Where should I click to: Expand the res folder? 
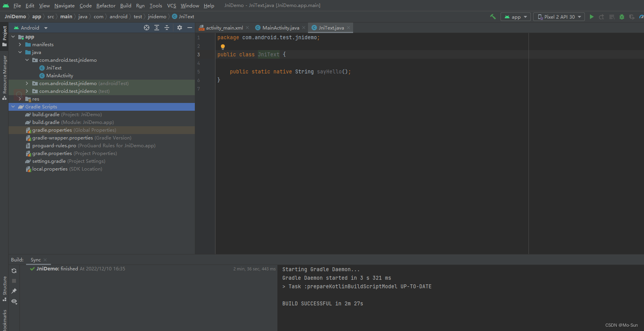(20, 99)
